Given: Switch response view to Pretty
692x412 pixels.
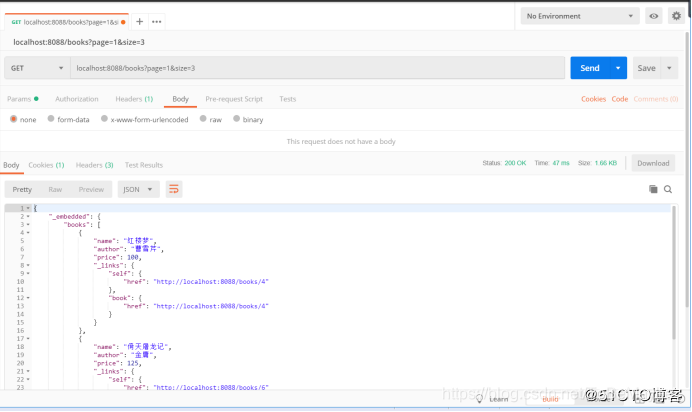Looking at the screenshot, I should 22,189.
